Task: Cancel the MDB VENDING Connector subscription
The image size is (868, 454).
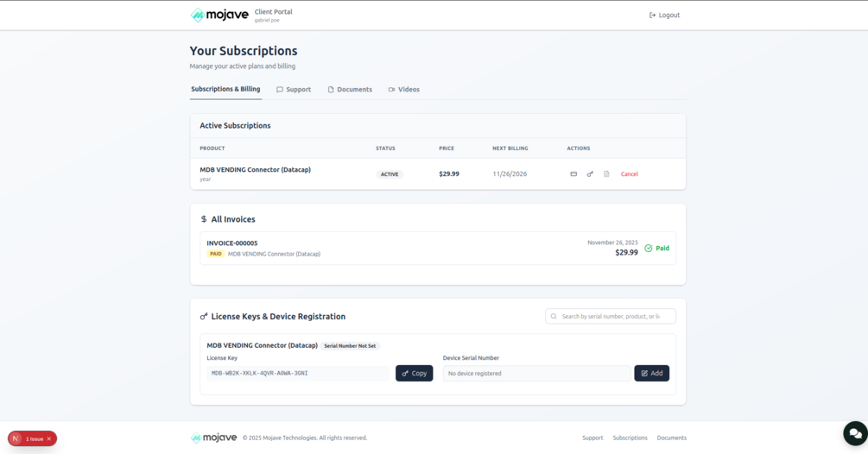Action: coord(630,174)
